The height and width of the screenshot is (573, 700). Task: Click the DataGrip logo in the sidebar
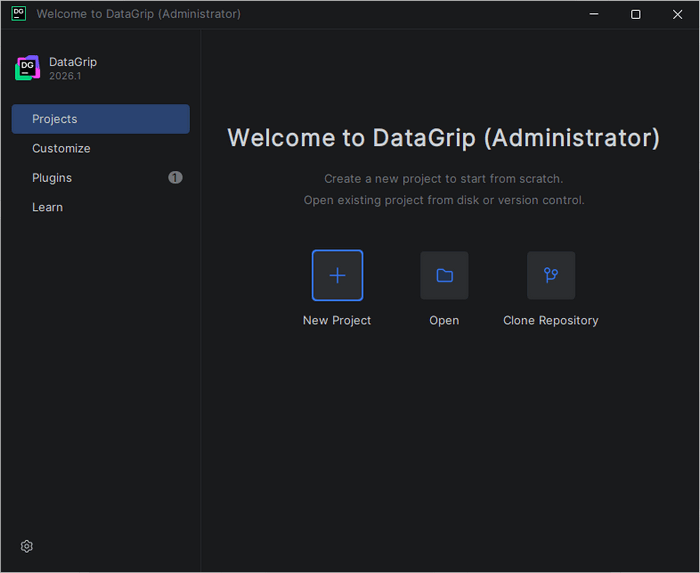point(27,68)
